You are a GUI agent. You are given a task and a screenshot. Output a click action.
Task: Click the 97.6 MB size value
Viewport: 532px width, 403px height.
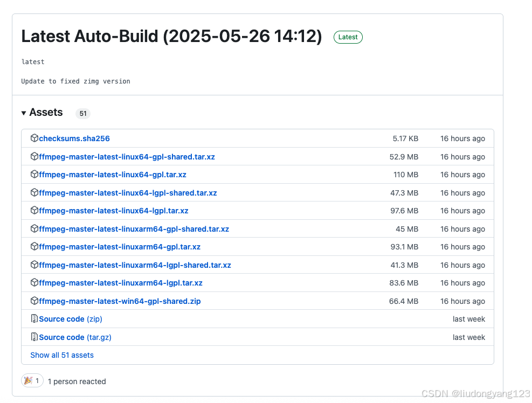click(x=404, y=211)
